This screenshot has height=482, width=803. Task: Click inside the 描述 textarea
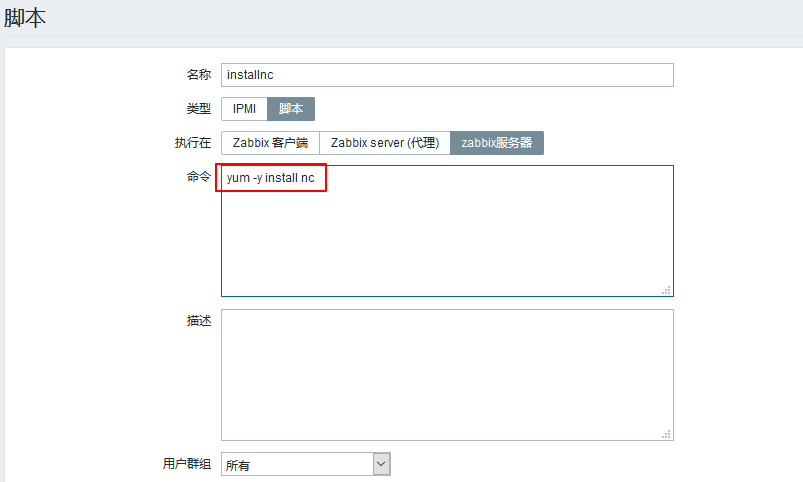[x=447, y=375]
